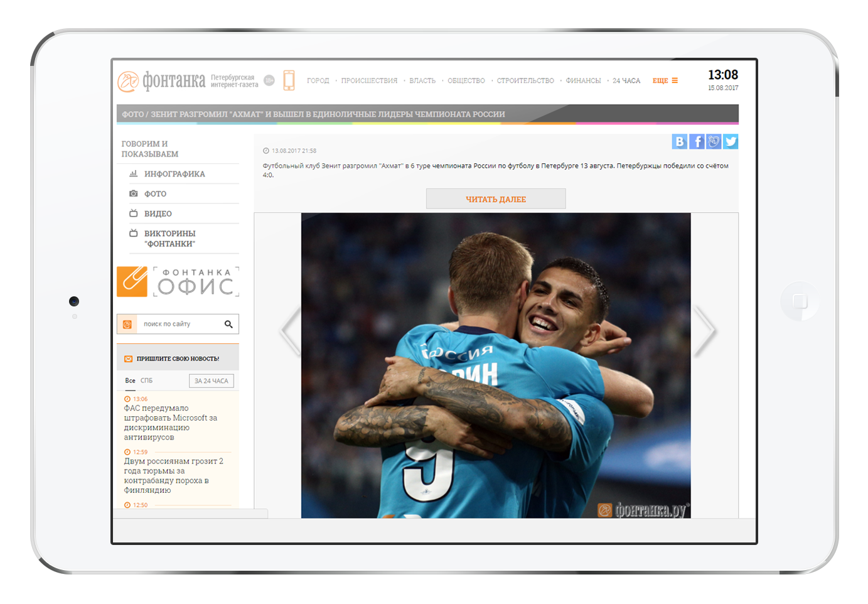
Task: Open the ГОРОД section
Action: pyautogui.click(x=318, y=80)
